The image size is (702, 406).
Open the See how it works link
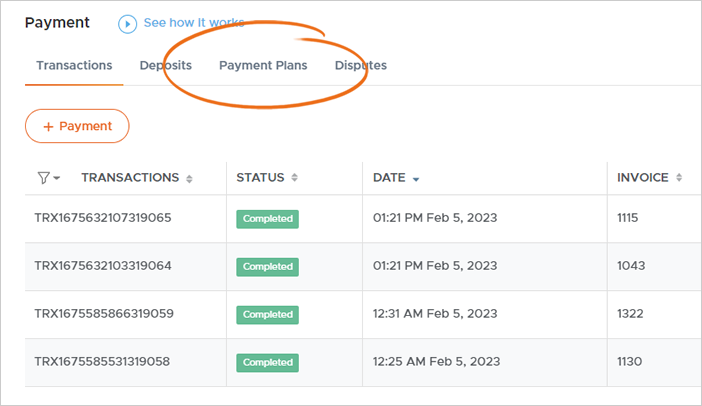pos(193,23)
